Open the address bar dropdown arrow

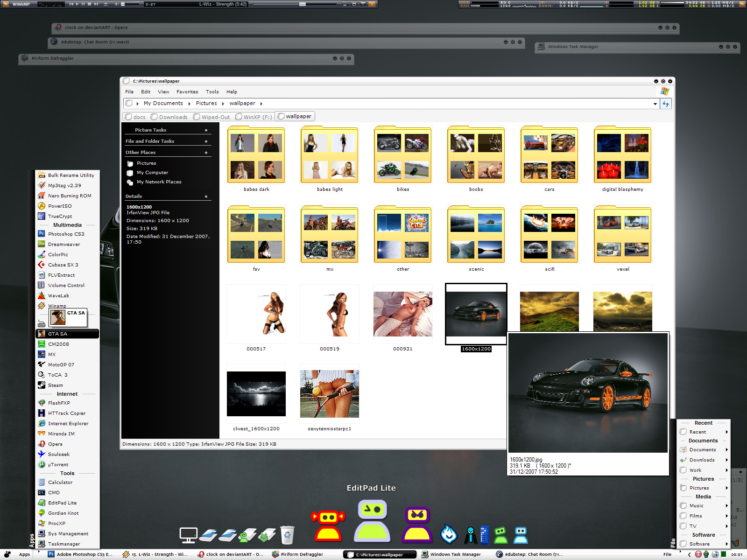(x=655, y=104)
